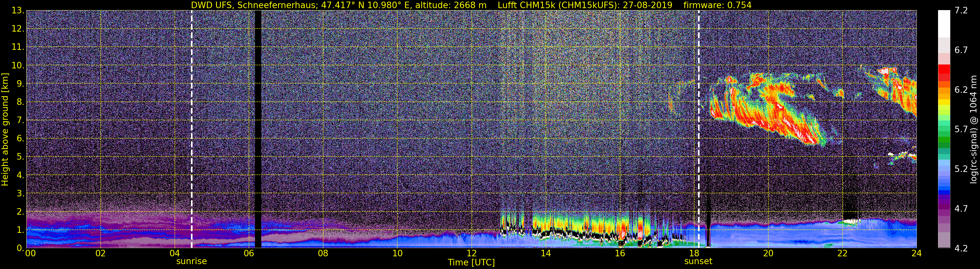Click the '18' tick on the time axis
Viewport: 980px width, 269px height.
(x=694, y=253)
